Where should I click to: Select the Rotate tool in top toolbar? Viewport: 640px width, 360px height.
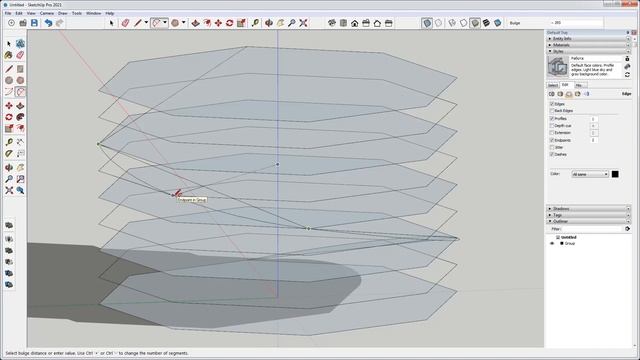[x=229, y=23]
